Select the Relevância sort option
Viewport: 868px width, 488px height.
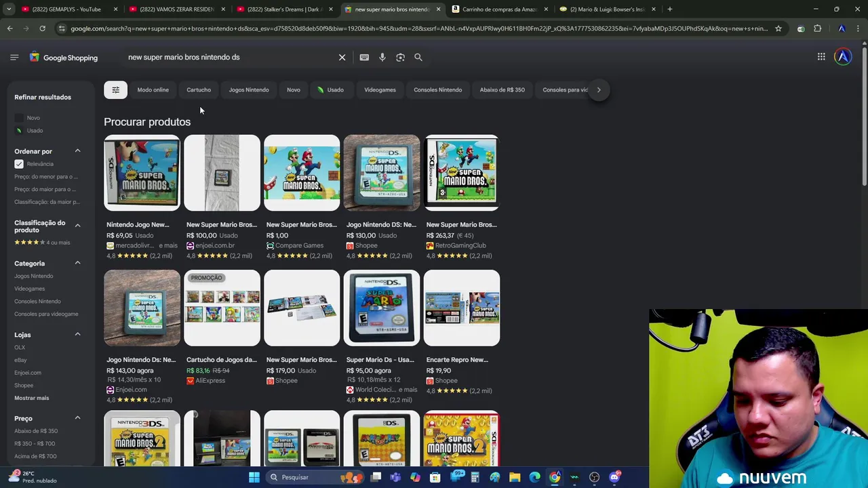(34, 164)
